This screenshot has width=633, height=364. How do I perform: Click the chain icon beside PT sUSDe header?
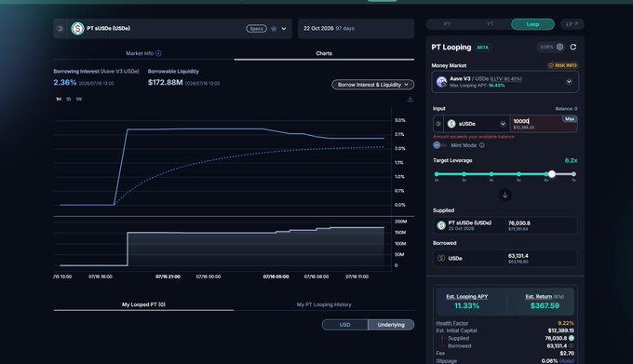coord(60,29)
